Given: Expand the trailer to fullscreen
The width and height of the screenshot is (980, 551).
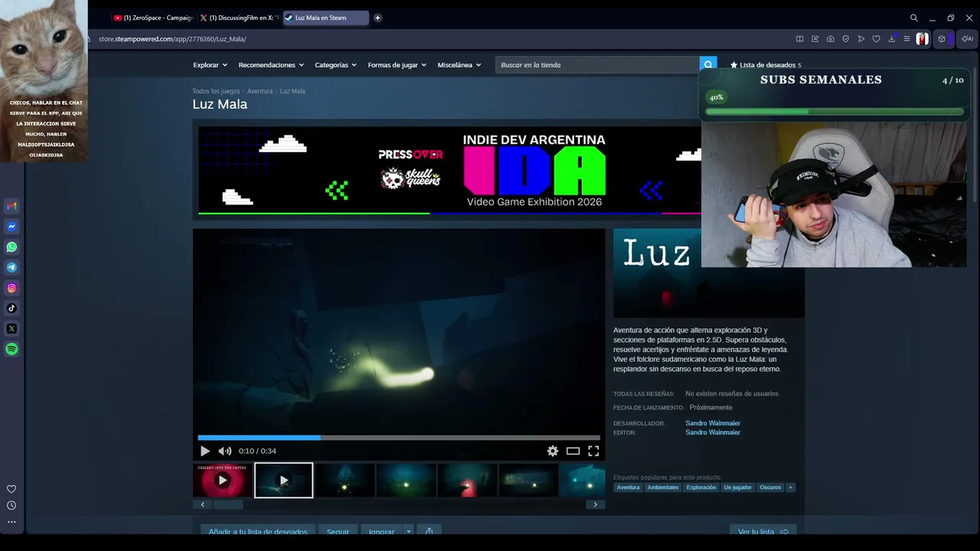Looking at the screenshot, I should [593, 451].
